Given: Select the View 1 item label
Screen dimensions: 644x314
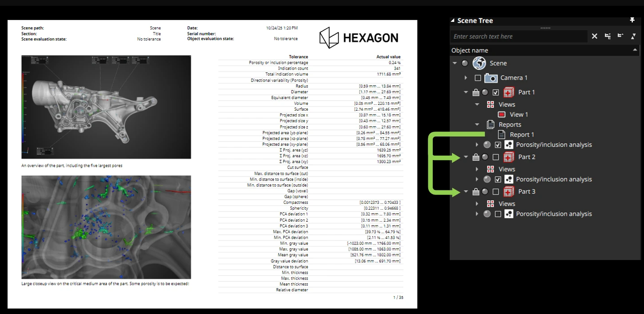Looking at the screenshot, I should pos(519,115).
